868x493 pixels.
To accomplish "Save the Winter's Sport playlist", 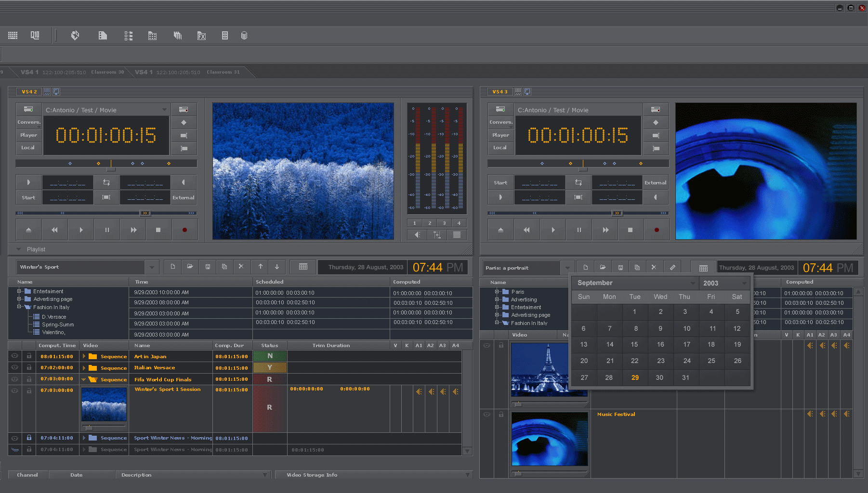I will pos(208,266).
